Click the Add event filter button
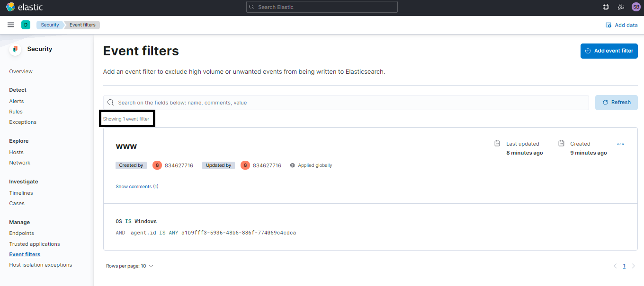The image size is (644, 286). click(609, 51)
